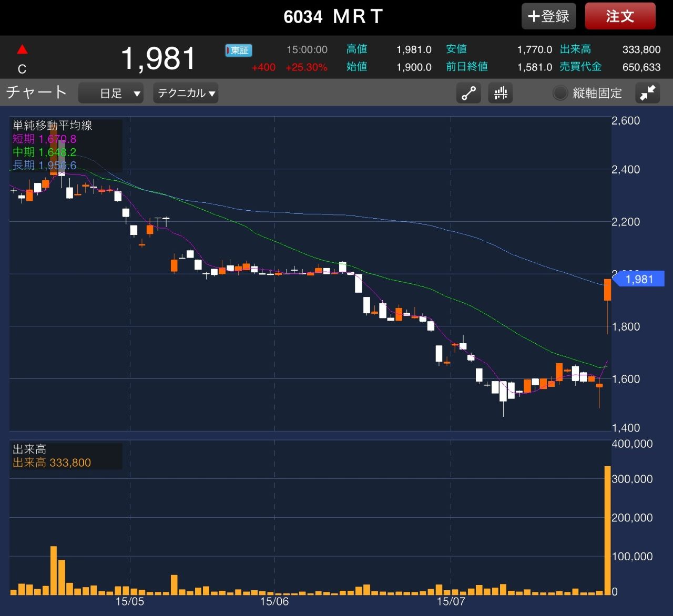This screenshot has width=673, height=616.
Task: Select the trend line drawing tool icon
Action: (x=468, y=94)
